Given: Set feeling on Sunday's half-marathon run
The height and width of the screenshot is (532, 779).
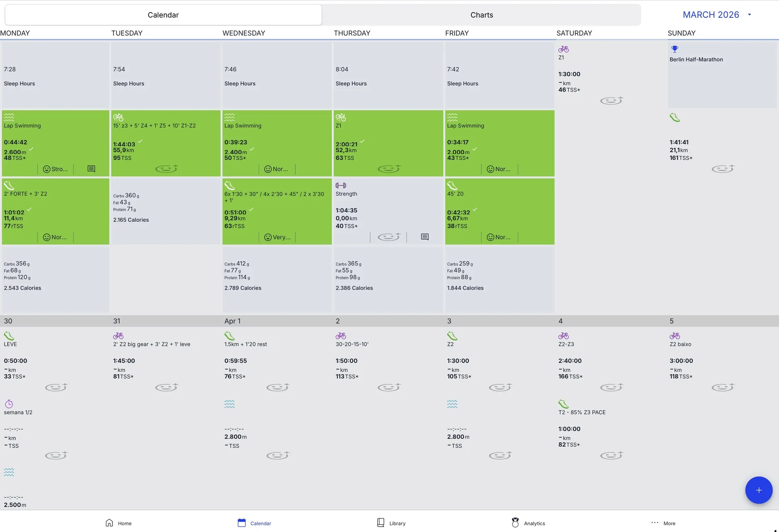Looking at the screenshot, I should coord(723,168).
